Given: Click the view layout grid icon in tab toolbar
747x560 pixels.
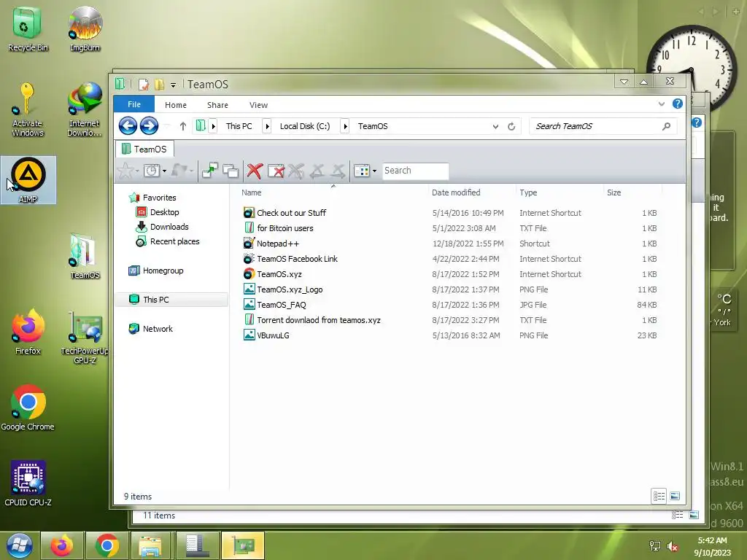Looking at the screenshot, I should click(362, 171).
